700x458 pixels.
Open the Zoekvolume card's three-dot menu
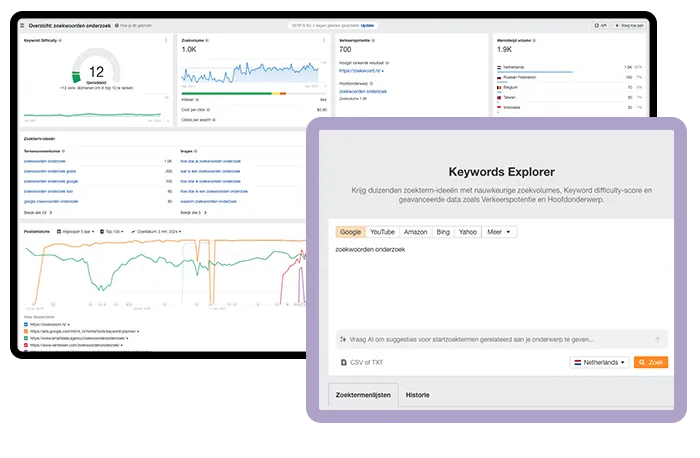click(x=324, y=40)
